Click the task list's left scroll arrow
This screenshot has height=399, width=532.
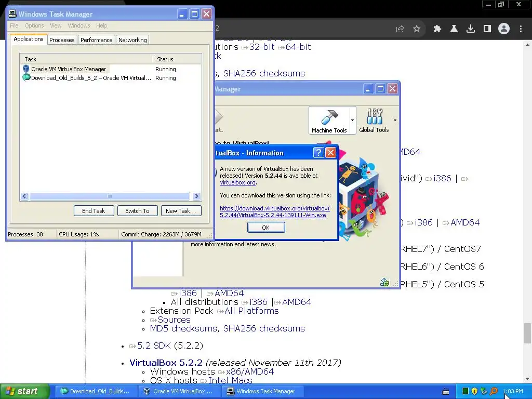click(x=24, y=196)
